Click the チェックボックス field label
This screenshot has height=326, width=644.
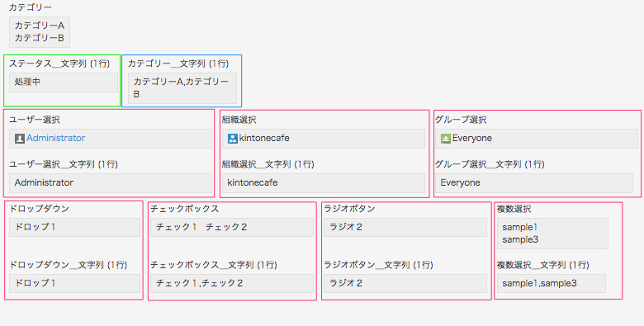coord(185,209)
